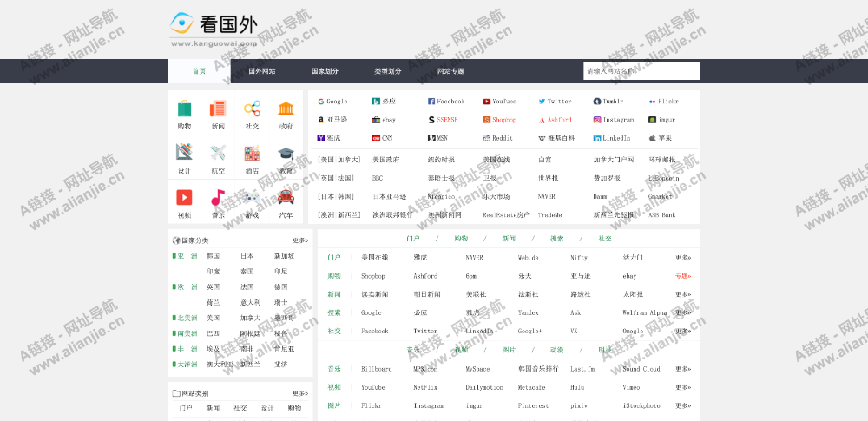The width and height of the screenshot is (868, 421).
Task: Expand 更多 on the 图片 row
Action: pos(683,405)
